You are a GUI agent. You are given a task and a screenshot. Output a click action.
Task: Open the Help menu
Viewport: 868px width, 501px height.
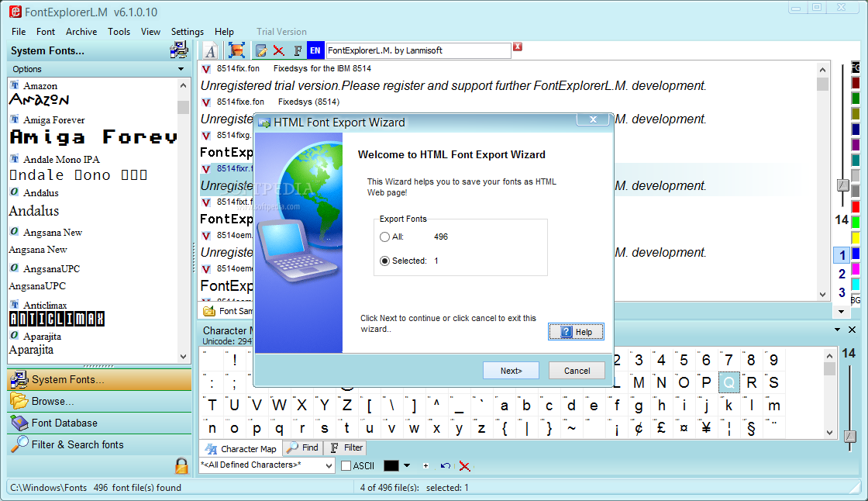[x=224, y=32]
